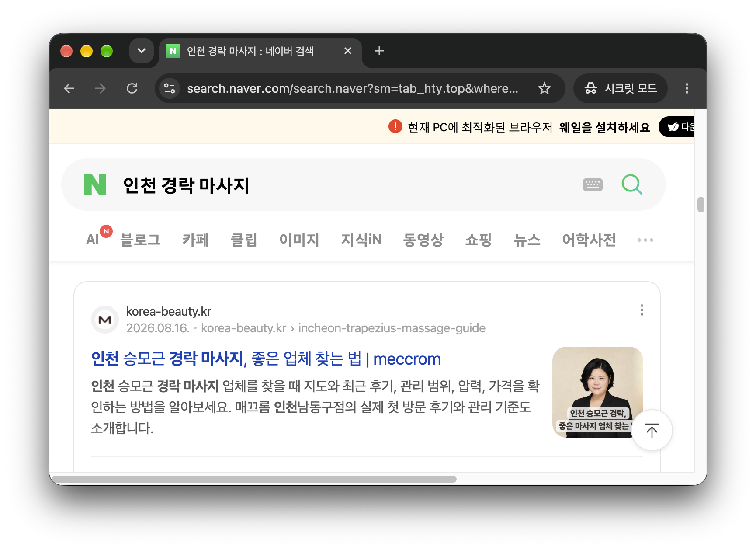The width and height of the screenshot is (756, 550).
Task: Open the result thumbnail of the woman
Action: coord(597,392)
